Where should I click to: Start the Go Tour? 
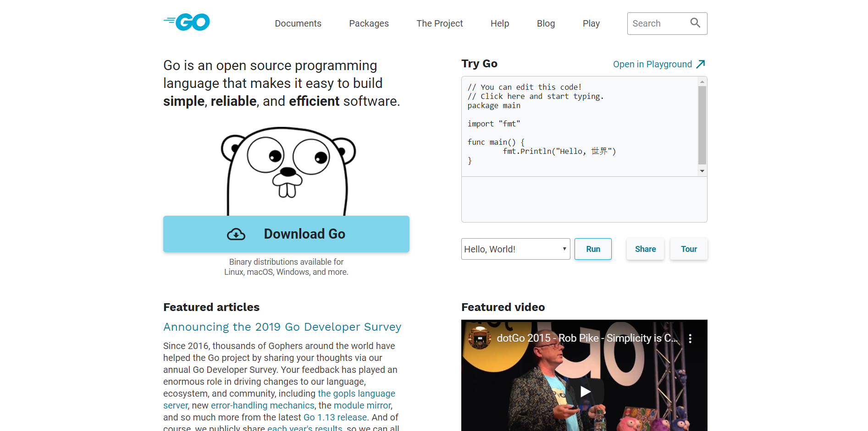coord(688,249)
